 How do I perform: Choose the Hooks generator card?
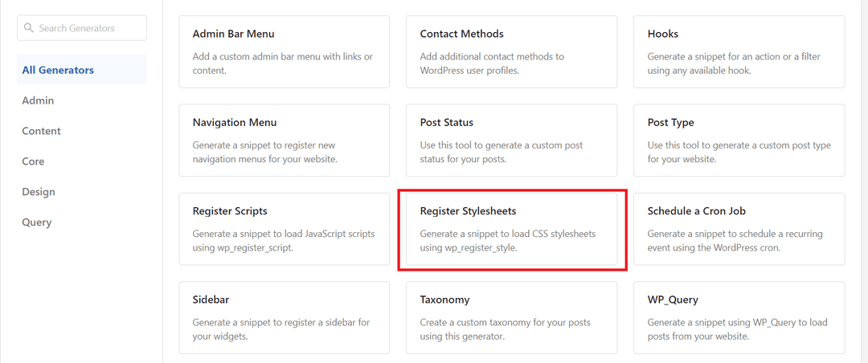pyautogui.click(x=739, y=51)
